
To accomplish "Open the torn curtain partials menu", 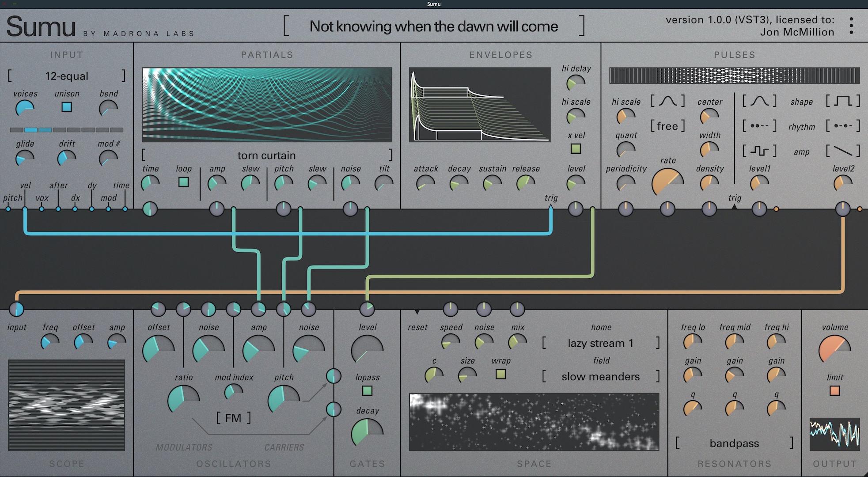I will point(266,155).
